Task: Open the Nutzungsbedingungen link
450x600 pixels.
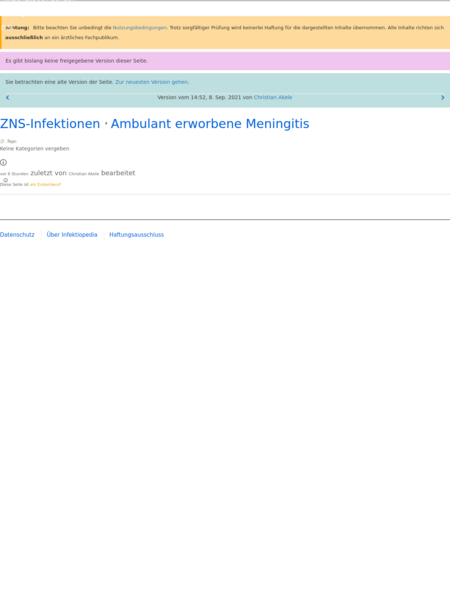Action: click(x=140, y=28)
